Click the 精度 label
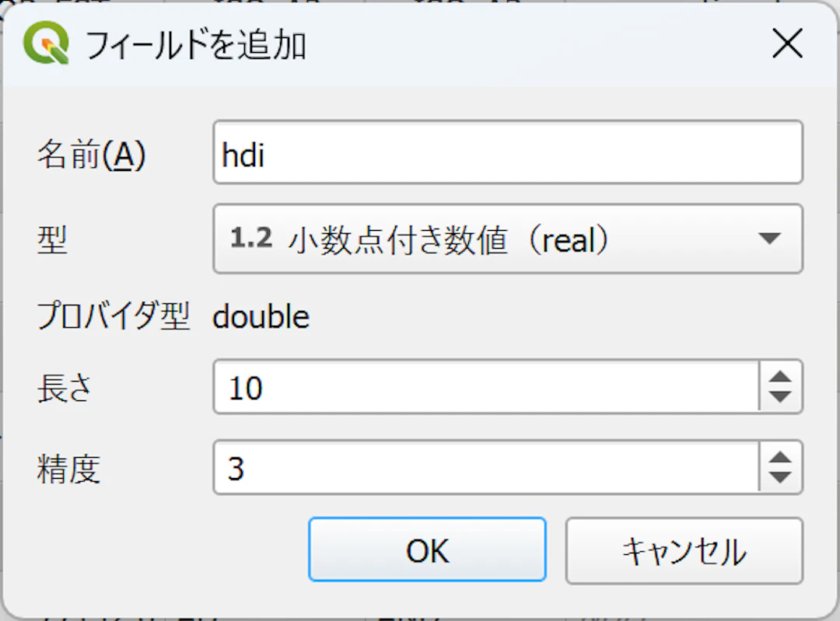840x621 pixels. click(x=68, y=469)
